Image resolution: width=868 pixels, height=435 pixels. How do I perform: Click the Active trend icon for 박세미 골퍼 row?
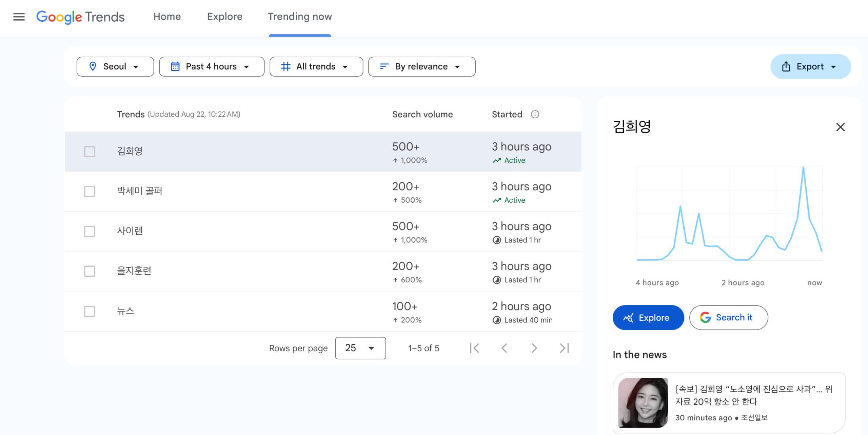point(497,200)
